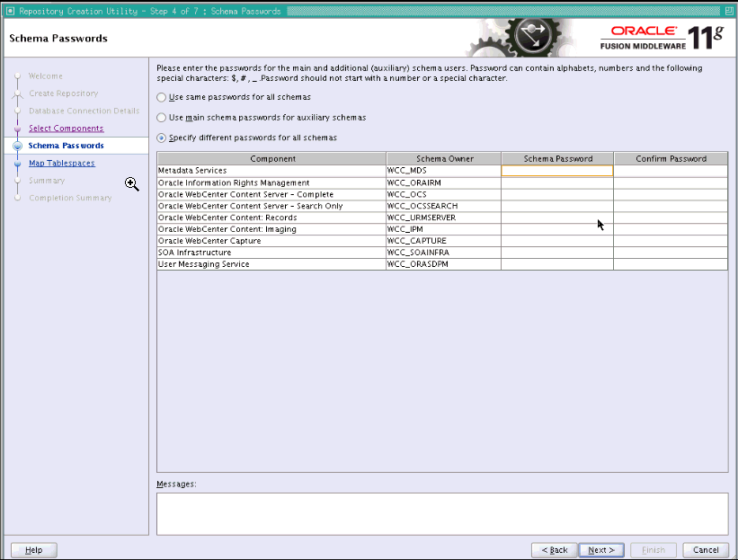Select 'Oracle WebCenter Content: Records' cell
Screen dimensions: 738x560
271,218
